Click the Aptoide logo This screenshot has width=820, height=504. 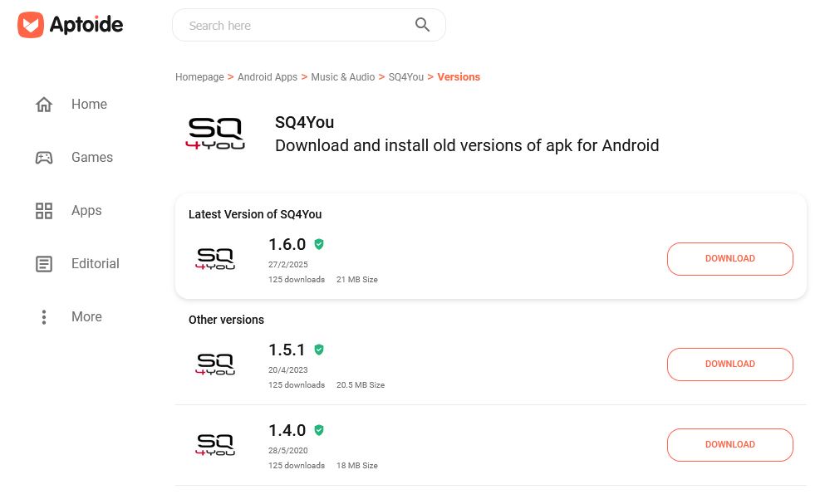[71, 25]
